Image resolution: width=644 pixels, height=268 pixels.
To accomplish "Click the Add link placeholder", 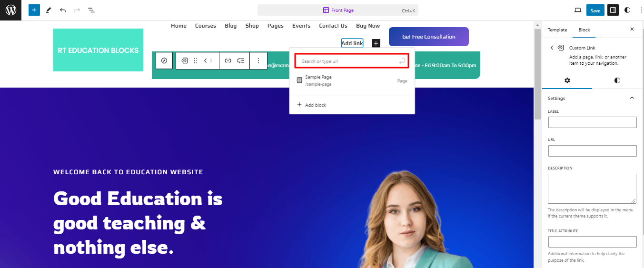I will (x=352, y=43).
